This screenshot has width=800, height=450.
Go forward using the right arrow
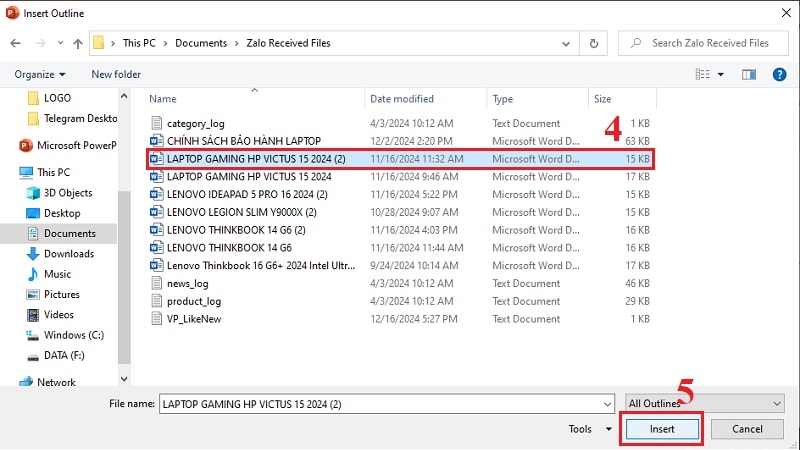[40, 43]
